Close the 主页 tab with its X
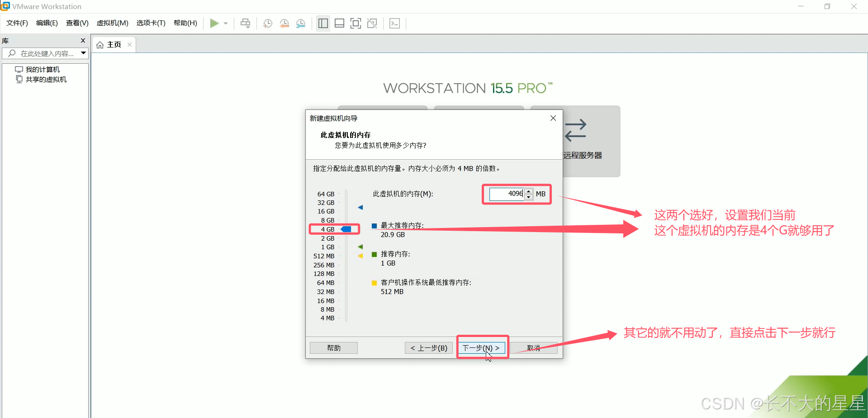Viewport: 868px width, 418px height. pos(129,44)
